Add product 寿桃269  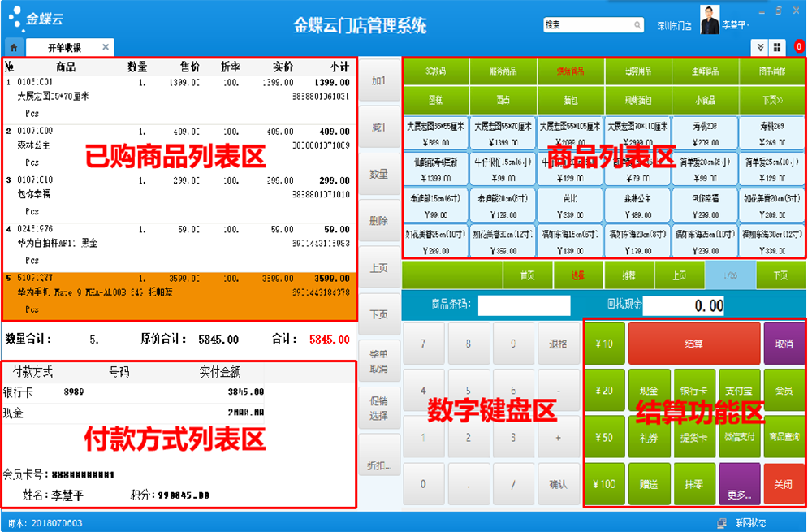pos(772,133)
